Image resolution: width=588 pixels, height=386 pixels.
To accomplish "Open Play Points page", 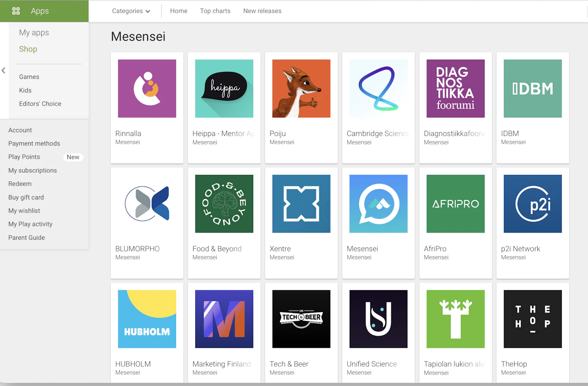I will click(24, 157).
